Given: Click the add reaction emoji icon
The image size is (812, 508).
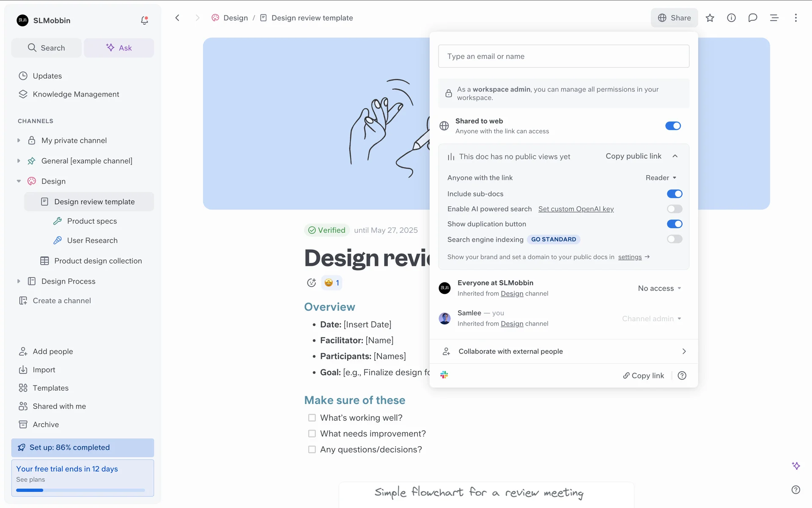Looking at the screenshot, I should [311, 283].
